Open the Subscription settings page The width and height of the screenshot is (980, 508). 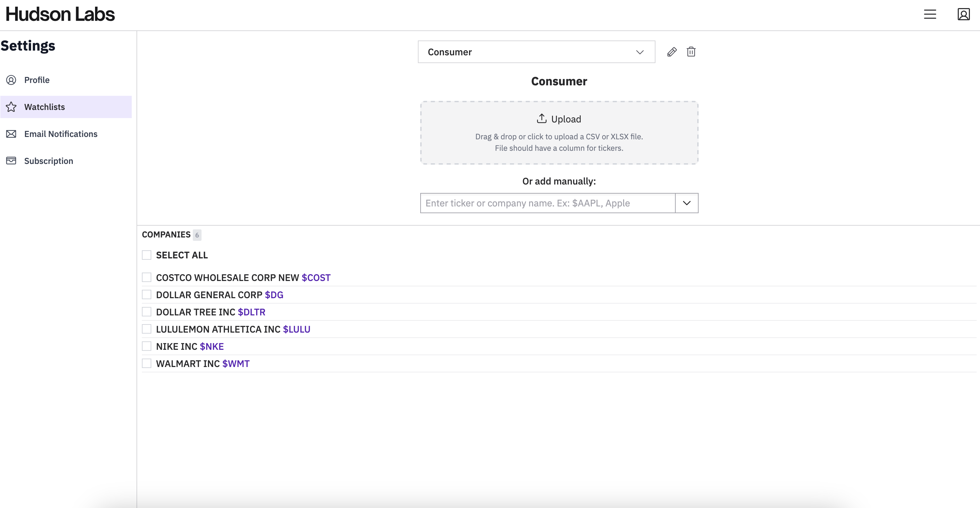pyautogui.click(x=49, y=161)
